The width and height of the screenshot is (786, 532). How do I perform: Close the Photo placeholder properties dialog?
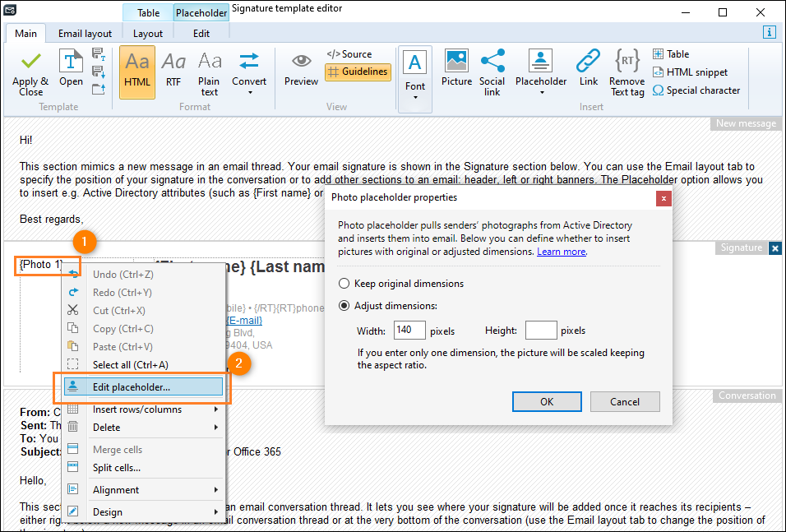[663, 198]
